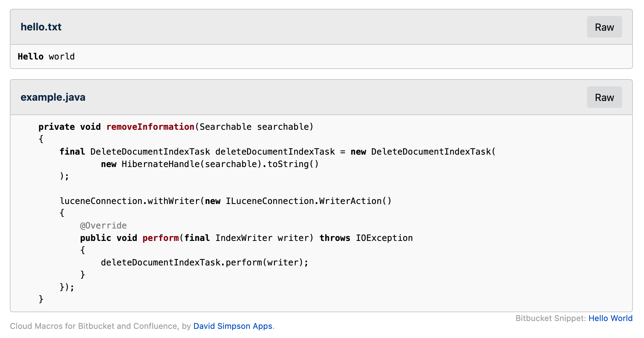Visit the David Simpson Apps link
644x338 pixels.
coord(233,326)
